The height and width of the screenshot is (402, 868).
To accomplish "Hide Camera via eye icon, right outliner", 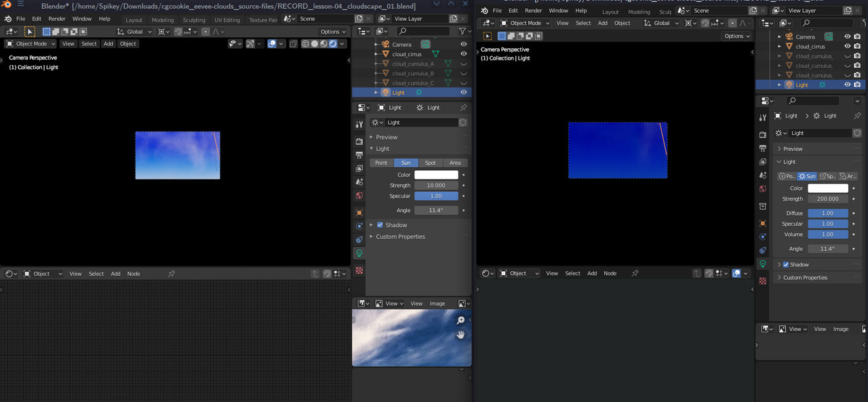I will (x=847, y=37).
